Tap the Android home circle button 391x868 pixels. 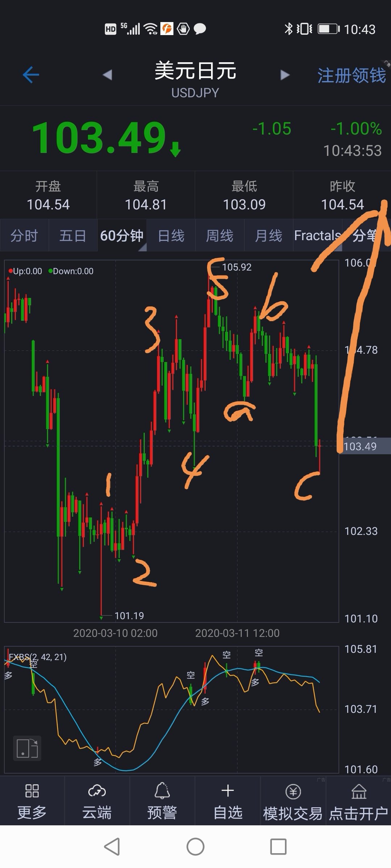pos(195,847)
